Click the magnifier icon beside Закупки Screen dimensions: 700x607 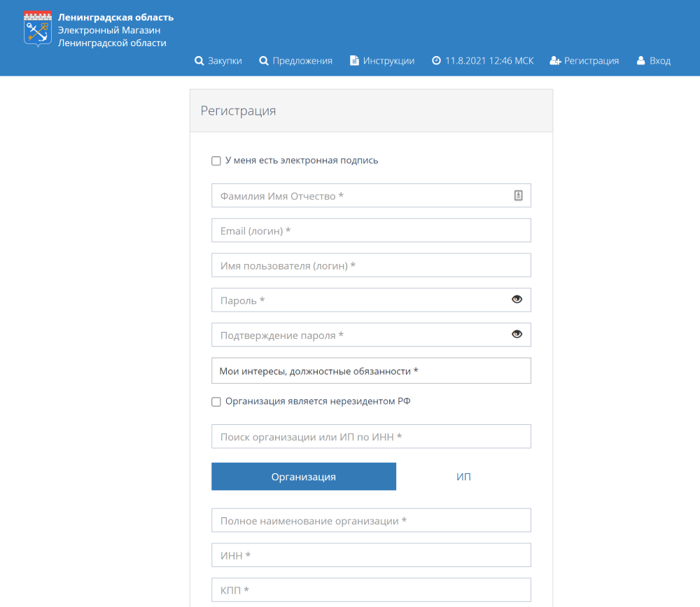point(199,61)
